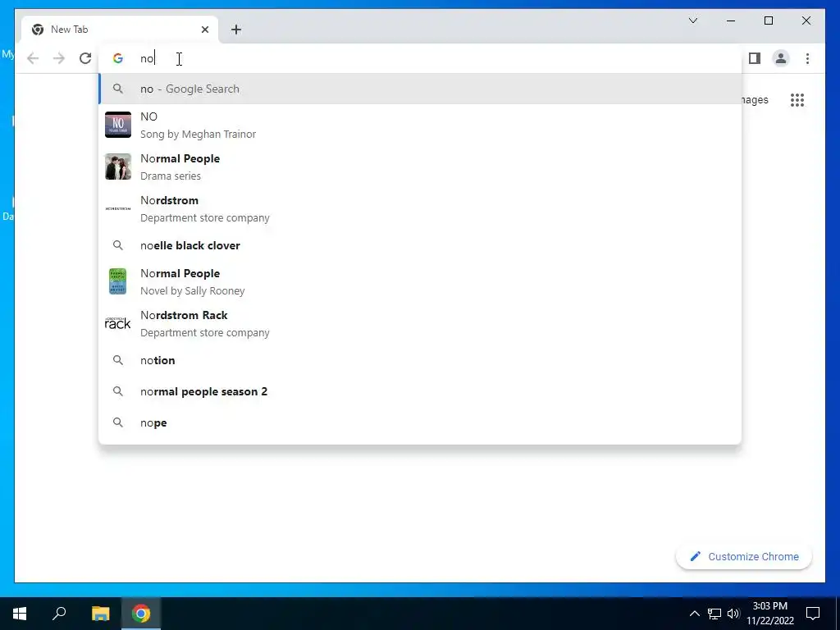Open the Windows Start menu

pyautogui.click(x=20, y=614)
